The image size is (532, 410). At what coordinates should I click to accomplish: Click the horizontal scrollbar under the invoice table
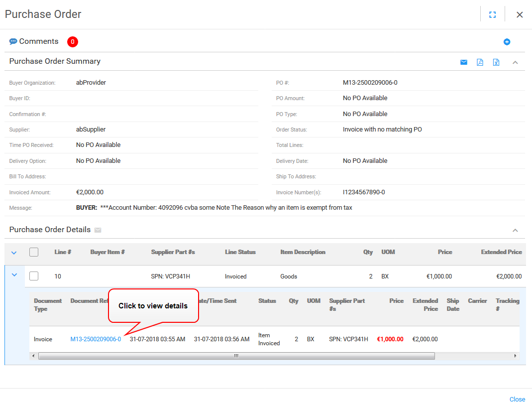coord(236,356)
